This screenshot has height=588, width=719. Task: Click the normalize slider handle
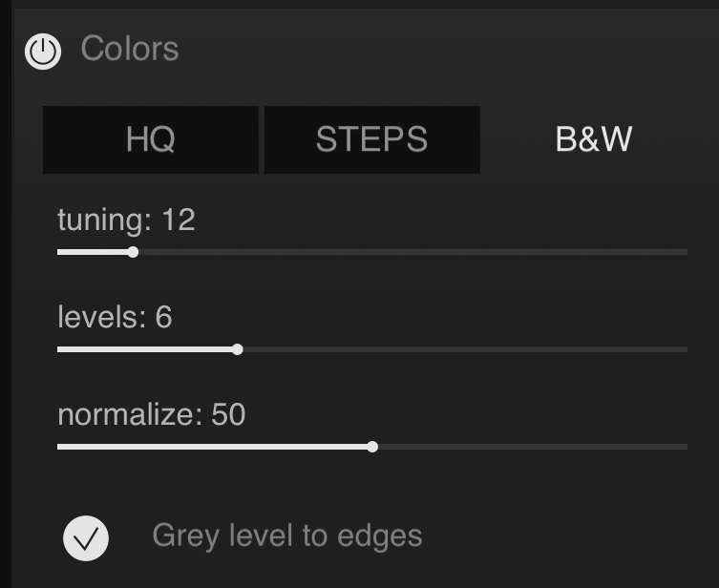tap(372, 447)
